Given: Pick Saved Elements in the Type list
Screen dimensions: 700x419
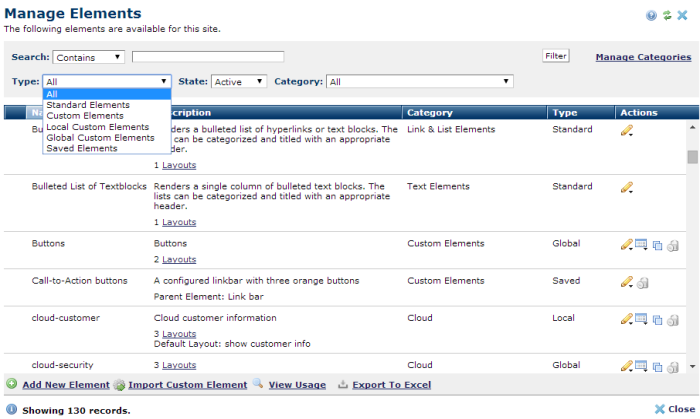Looking at the screenshot, I should click(x=82, y=149).
